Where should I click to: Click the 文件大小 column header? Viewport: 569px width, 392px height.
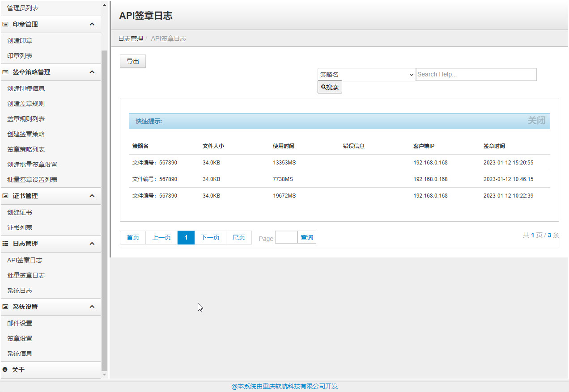[x=213, y=146]
